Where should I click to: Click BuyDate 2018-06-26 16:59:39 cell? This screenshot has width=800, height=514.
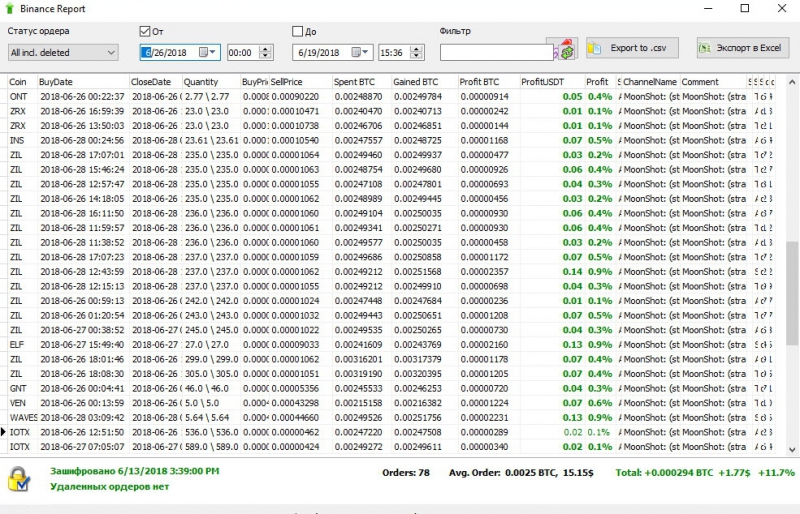pos(82,111)
